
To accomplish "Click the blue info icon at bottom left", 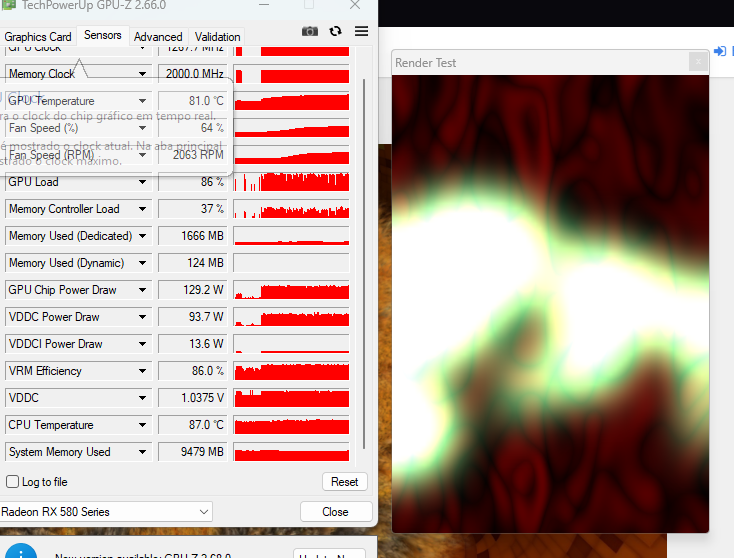I will coord(21,552).
